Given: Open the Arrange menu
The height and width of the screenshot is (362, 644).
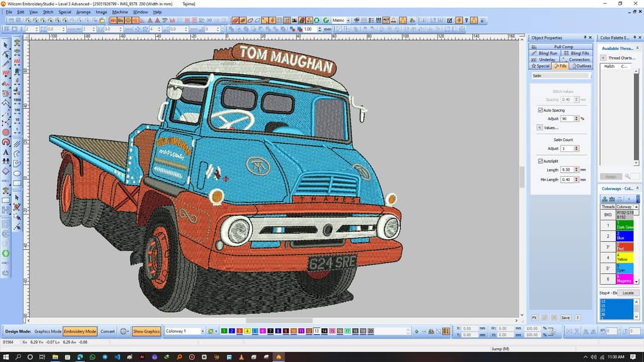Looking at the screenshot, I should tap(83, 12).
